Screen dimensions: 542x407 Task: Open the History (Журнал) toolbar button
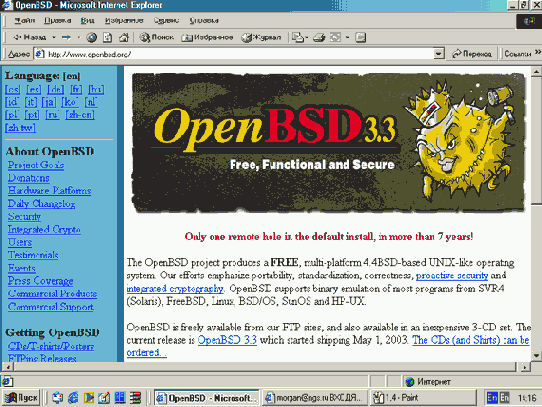[x=261, y=37]
